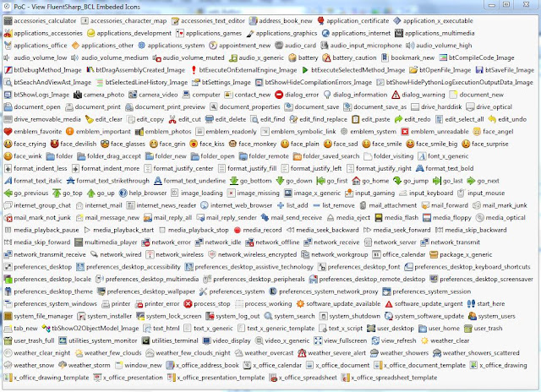
Task: Click the "weather_showers_scattered" label
Action: coord(481,353)
